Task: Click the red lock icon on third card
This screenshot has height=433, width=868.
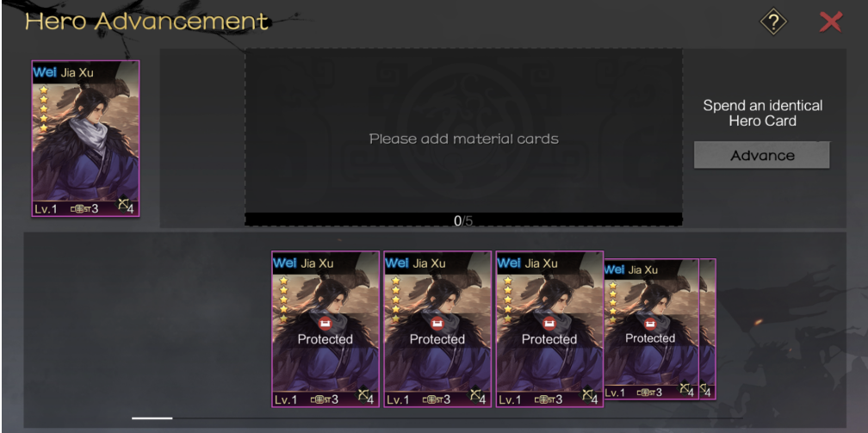Action: pyautogui.click(x=549, y=323)
